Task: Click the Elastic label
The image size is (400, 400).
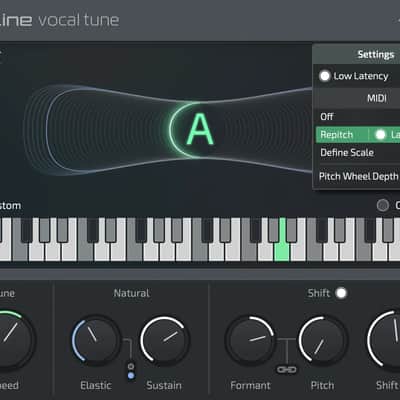Action: (x=96, y=385)
